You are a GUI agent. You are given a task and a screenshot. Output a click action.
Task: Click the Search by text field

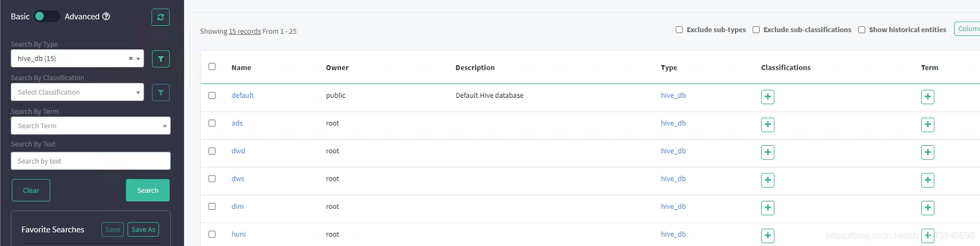[x=91, y=161]
